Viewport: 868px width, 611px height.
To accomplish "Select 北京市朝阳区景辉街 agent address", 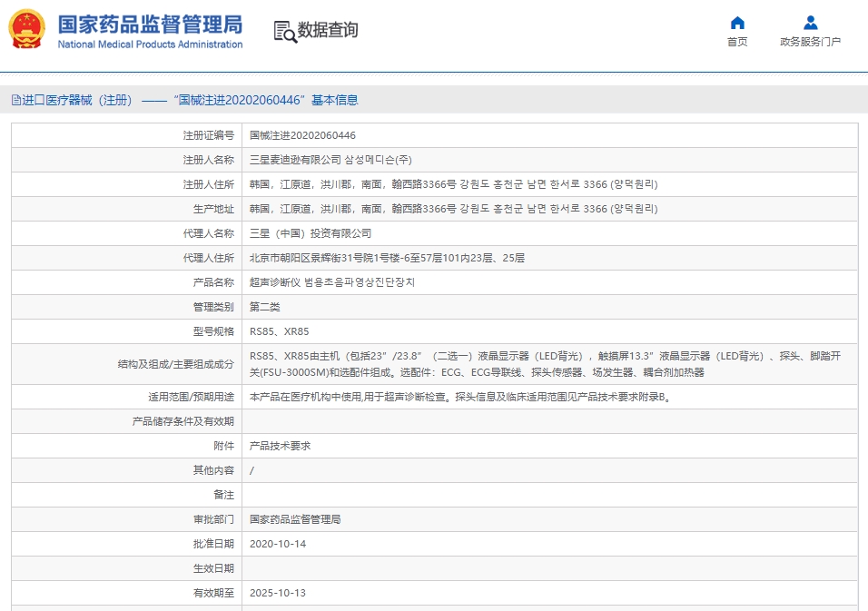I will click(x=387, y=258).
